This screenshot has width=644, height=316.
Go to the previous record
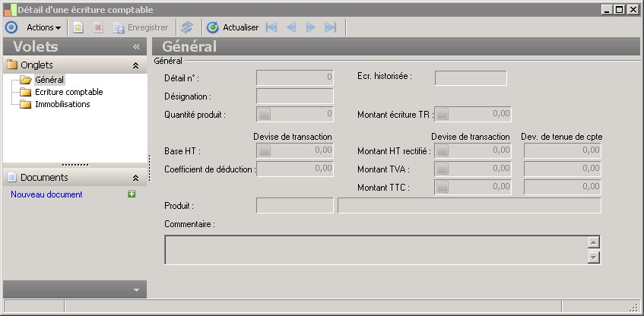291,27
